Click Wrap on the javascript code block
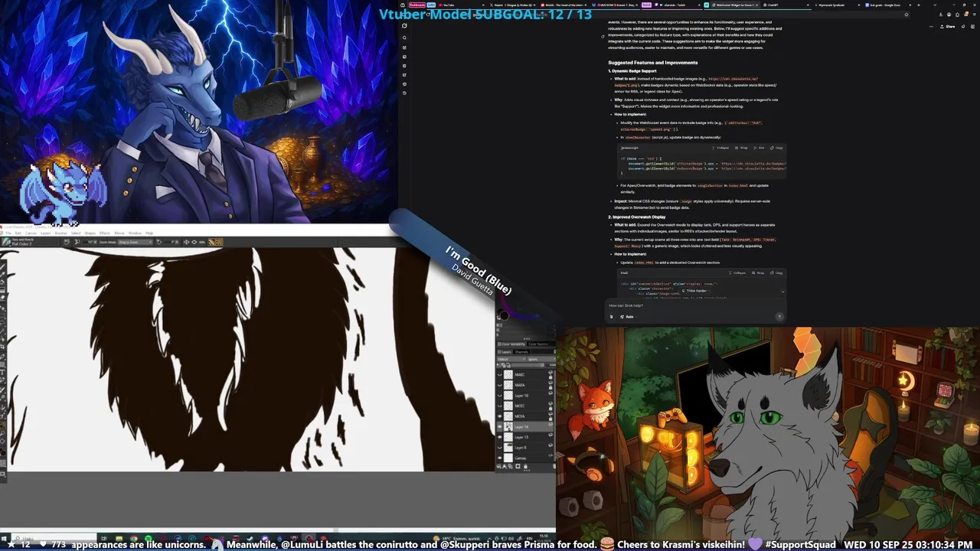Screen dimensions: 980x551 (742, 148)
